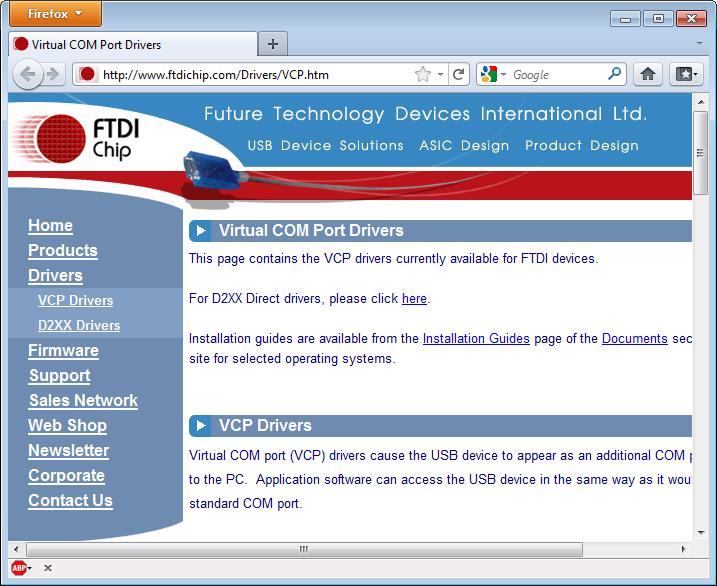Open the list all tabs dropdown
This screenshot has width=717, height=586.
tap(699, 44)
